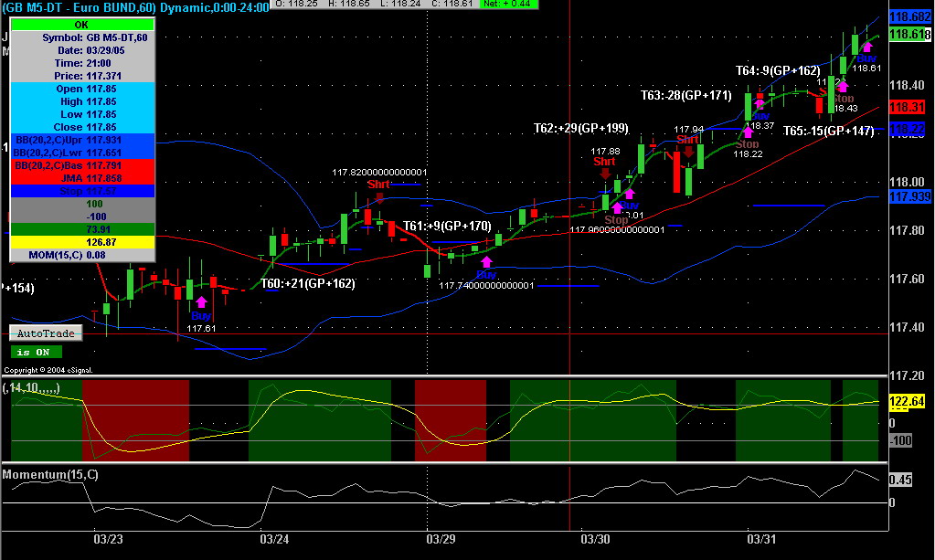Select the T60:+21(GP+162) trade label
Image resolution: width=935 pixels, height=560 pixels.
tap(308, 283)
